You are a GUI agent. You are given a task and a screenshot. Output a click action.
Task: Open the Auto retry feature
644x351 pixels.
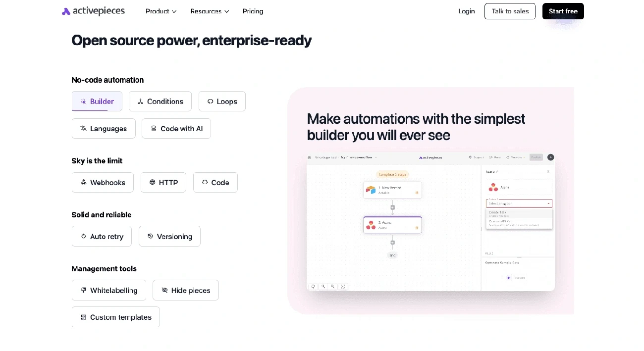[102, 236]
